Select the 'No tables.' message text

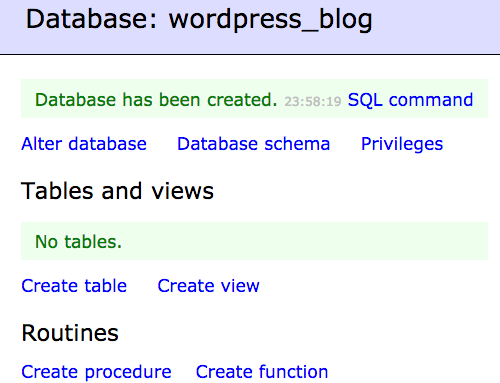[x=78, y=242]
